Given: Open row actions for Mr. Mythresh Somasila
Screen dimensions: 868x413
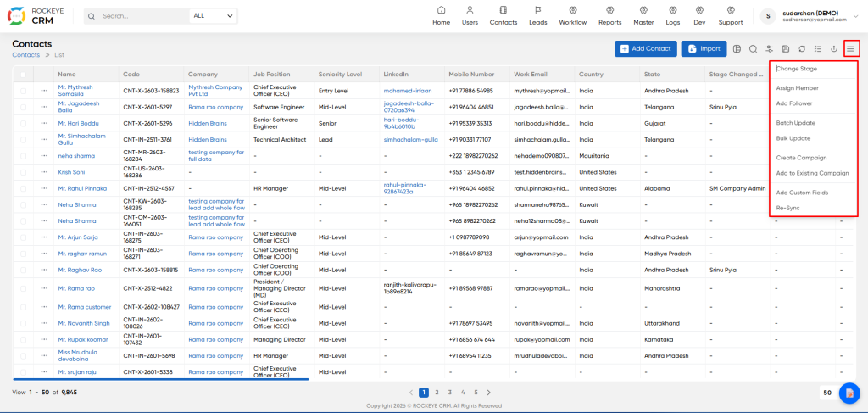Looking at the screenshot, I should click(44, 91).
